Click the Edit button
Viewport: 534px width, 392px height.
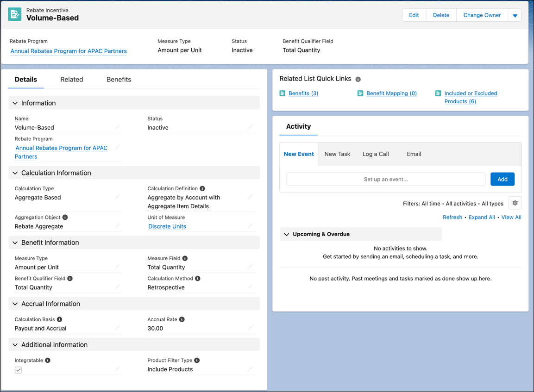click(x=414, y=15)
